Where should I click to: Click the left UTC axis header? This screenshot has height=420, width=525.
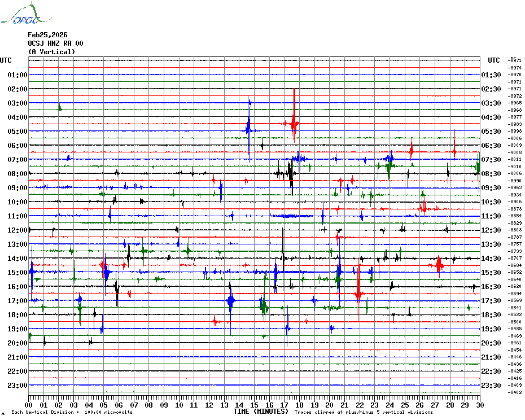6,60
